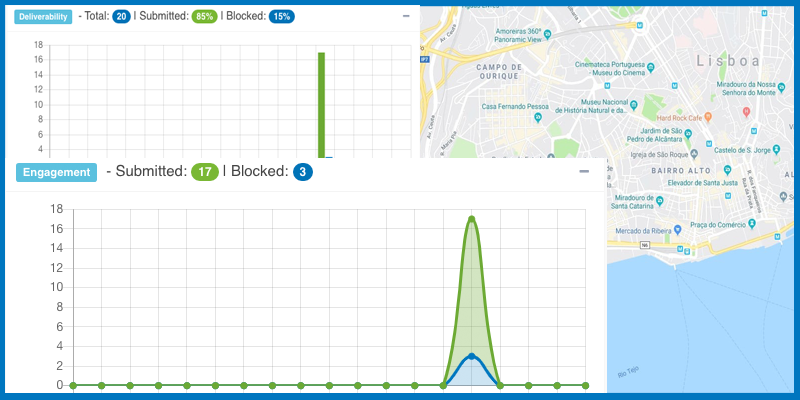Click the train station icon beside N6 metro
800x400 pixels.
tap(687, 251)
